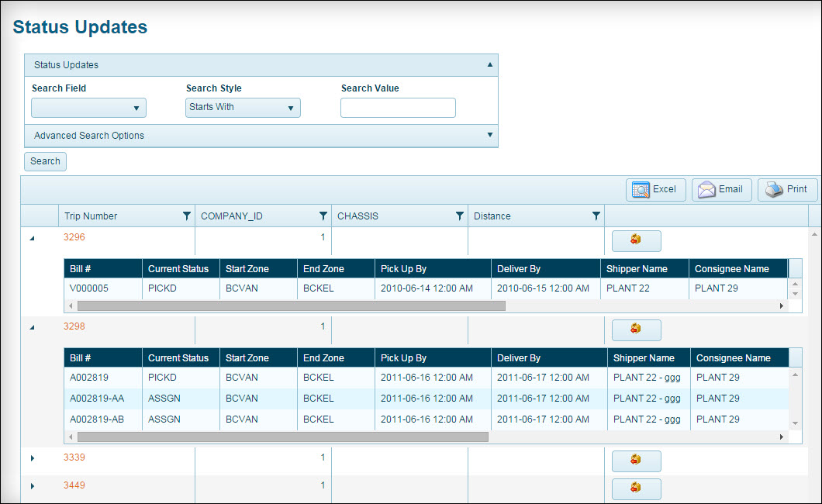Collapse trip 3298 row details

[x=33, y=327]
